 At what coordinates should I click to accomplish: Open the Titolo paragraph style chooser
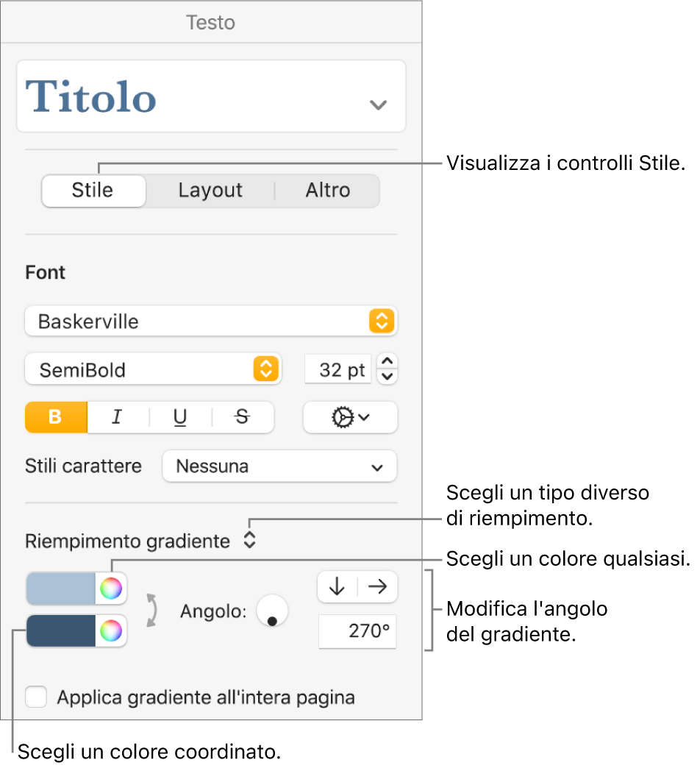coord(211,96)
